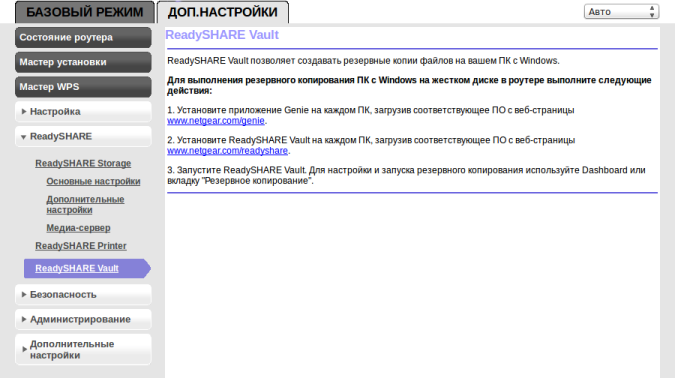Launch Мастер установки
This screenshot has height=378, width=675.
[83, 62]
